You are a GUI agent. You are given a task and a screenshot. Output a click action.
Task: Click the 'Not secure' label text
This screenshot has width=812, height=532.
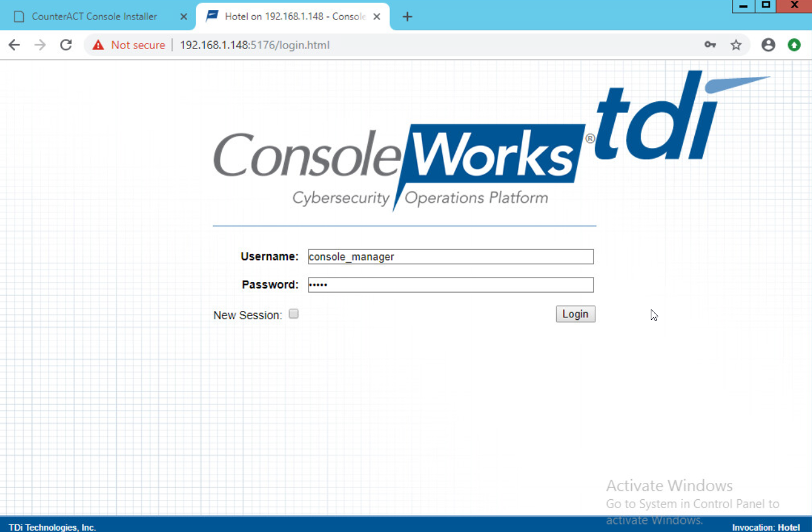(138, 45)
